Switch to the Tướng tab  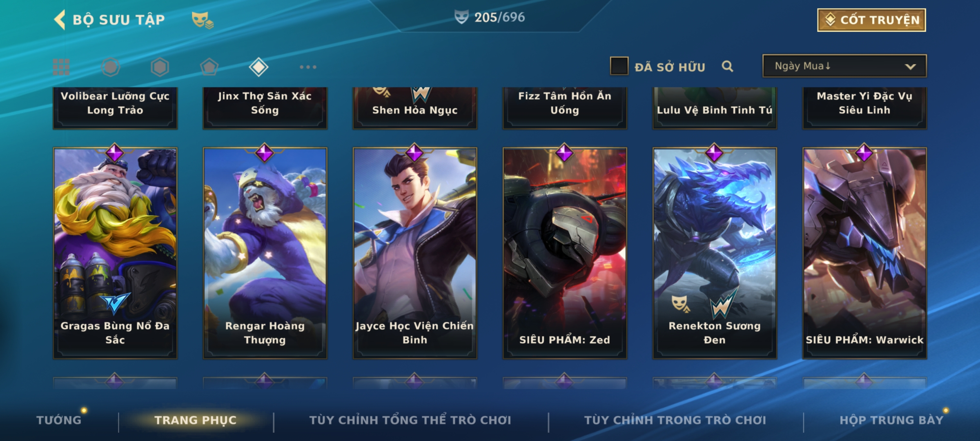59,420
